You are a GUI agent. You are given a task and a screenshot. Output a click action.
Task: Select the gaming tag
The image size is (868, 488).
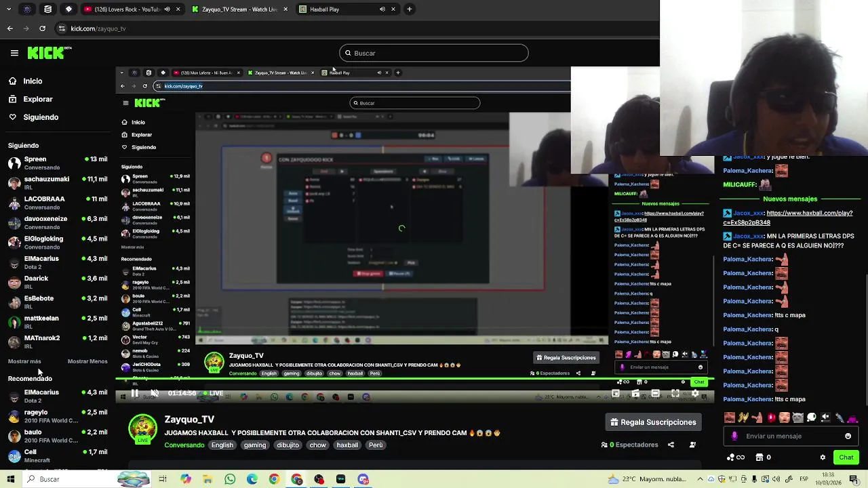(255, 445)
